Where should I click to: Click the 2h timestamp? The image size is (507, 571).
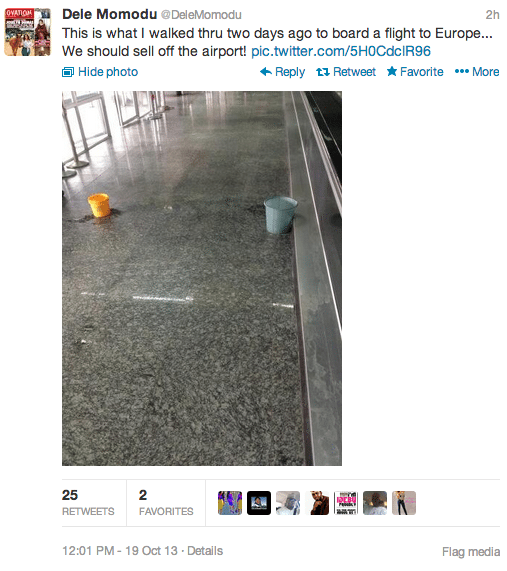tap(492, 15)
